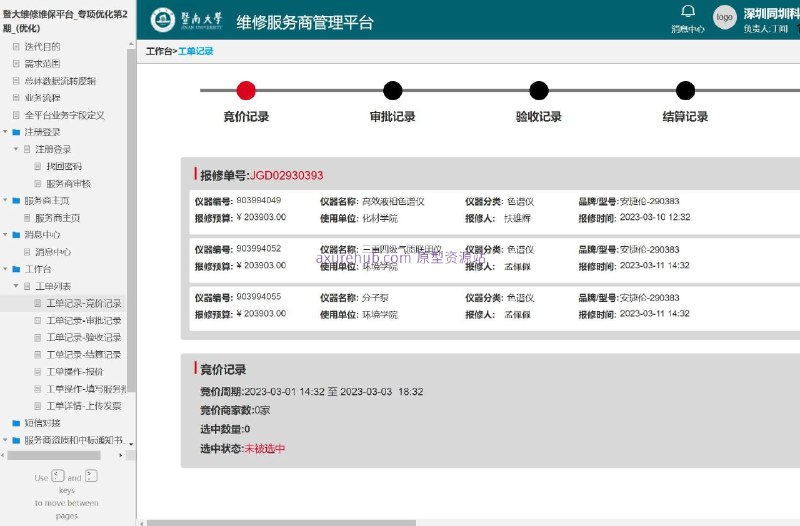
Task: Open the 总体数据流转逻辑 page
Action: click(x=60, y=81)
